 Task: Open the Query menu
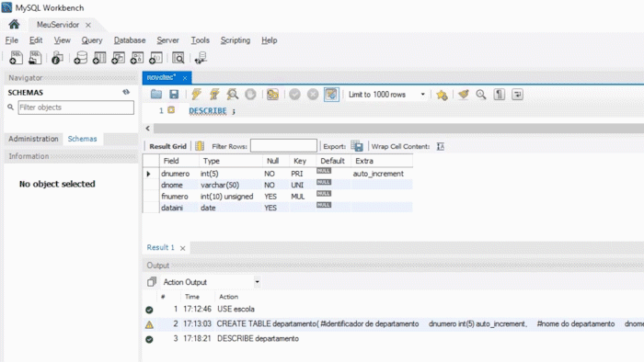click(x=92, y=40)
